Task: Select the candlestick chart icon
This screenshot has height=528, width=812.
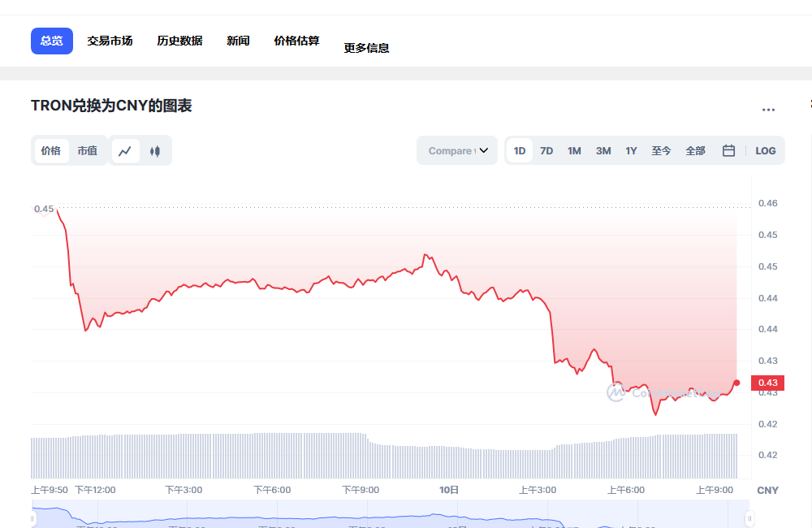Action: [x=155, y=151]
